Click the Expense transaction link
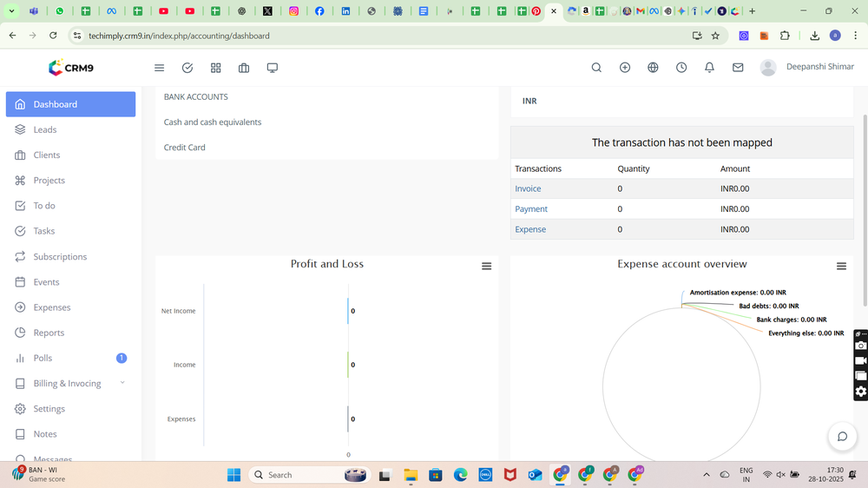Image resolution: width=868 pixels, height=488 pixels. [530, 229]
